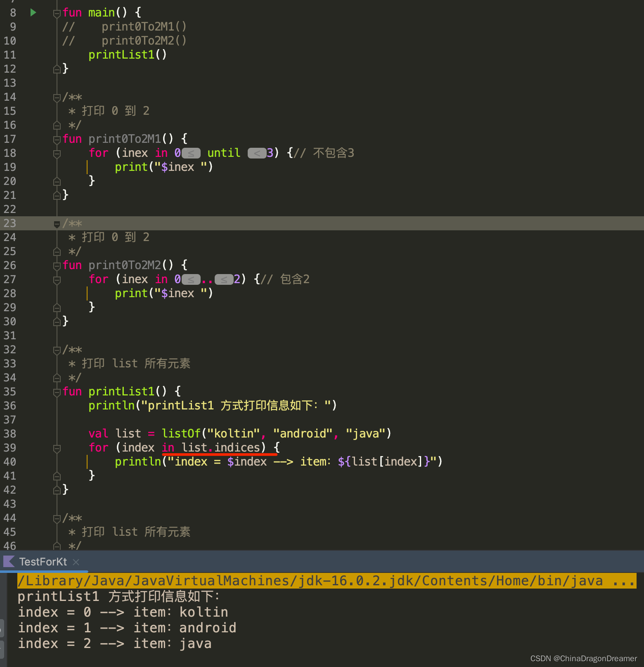Click print("$inex ") on line 19
This screenshot has height=667, width=644.
[x=164, y=167]
